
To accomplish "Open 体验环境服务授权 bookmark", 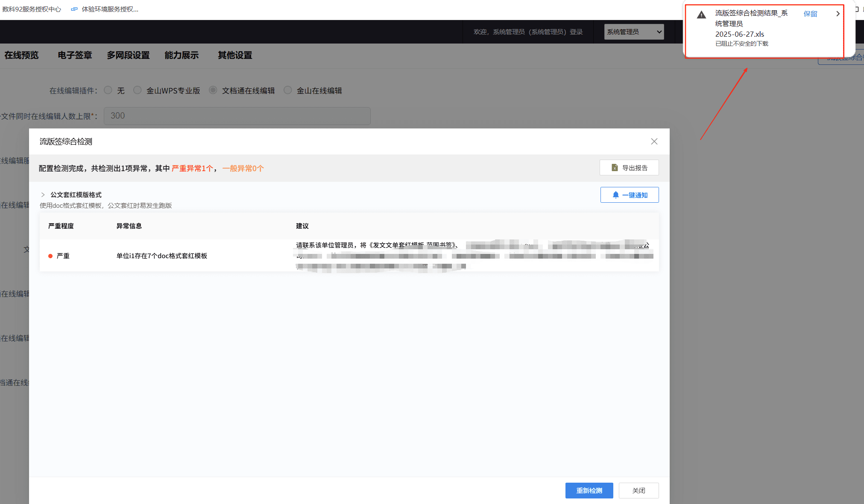I will click(x=105, y=9).
